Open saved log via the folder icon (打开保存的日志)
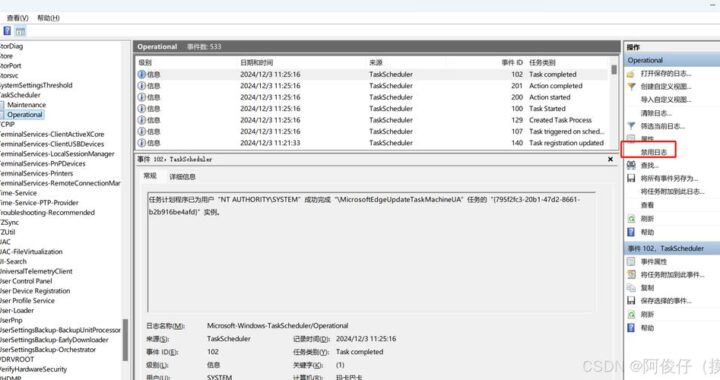The width and height of the screenshot is (720, 380). [x=631, y=73]
